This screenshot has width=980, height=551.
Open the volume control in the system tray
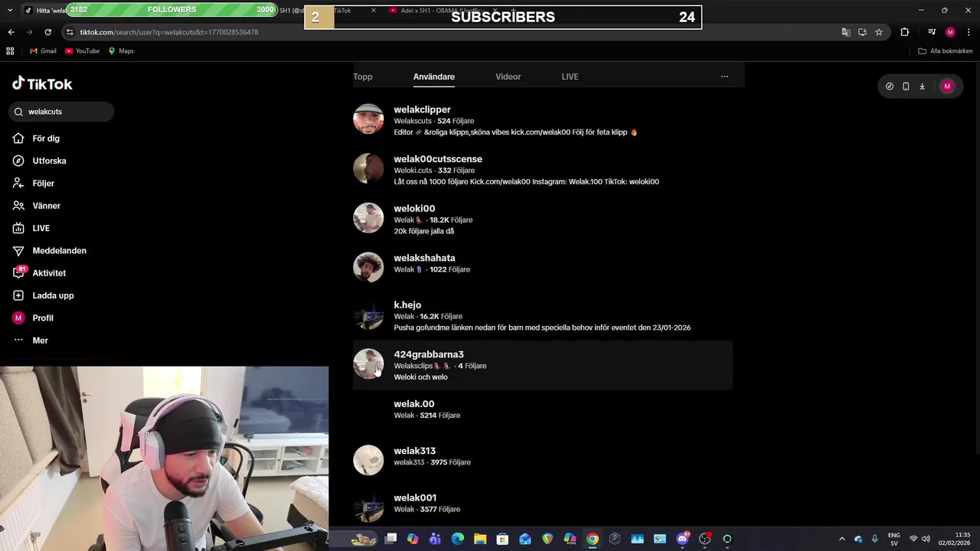(926, 539)
